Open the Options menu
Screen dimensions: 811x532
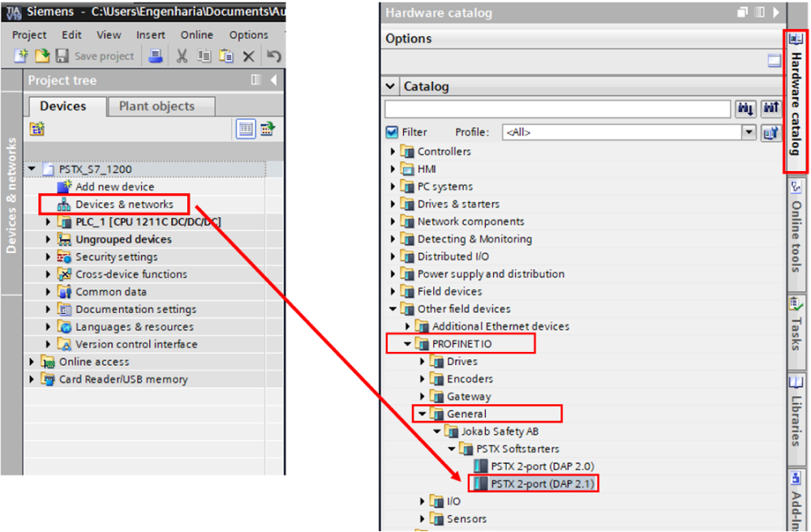point(249,35)
